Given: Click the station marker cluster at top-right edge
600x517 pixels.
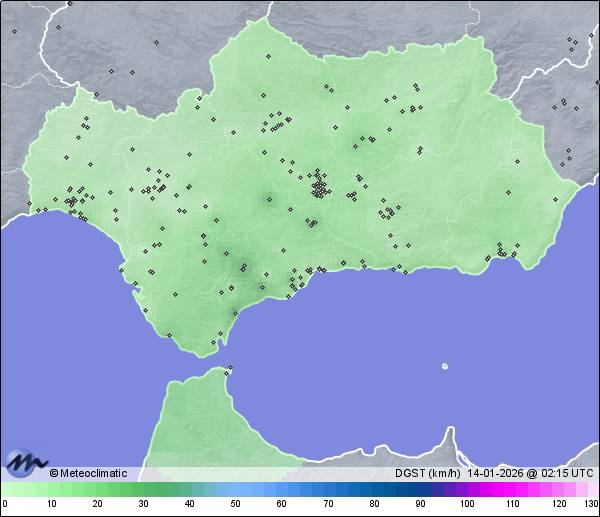Looking at the screenshot, I should tap(572, 42).
